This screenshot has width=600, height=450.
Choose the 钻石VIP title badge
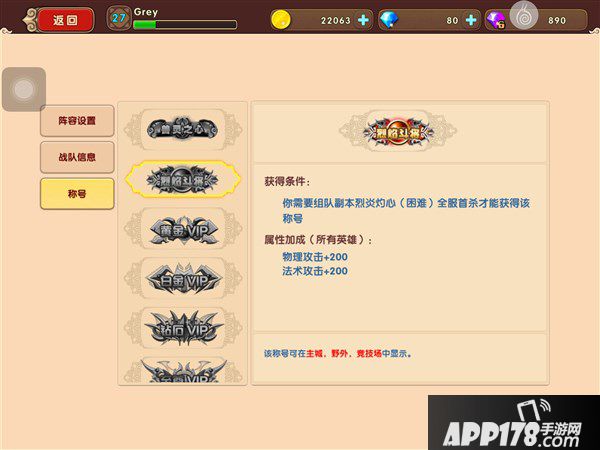[x=183, y=328]
